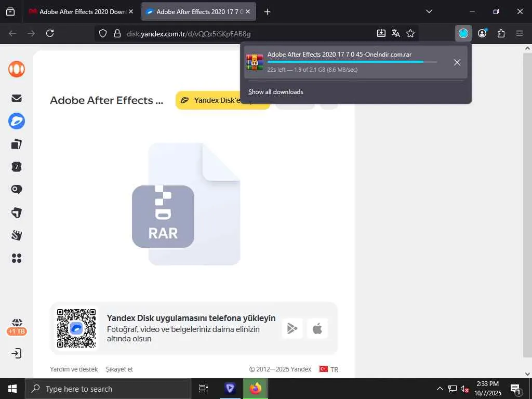Viewport: 532px width, 399px height.
Task: Open muted volume tray icon
Action: click(x=464, y=389)
